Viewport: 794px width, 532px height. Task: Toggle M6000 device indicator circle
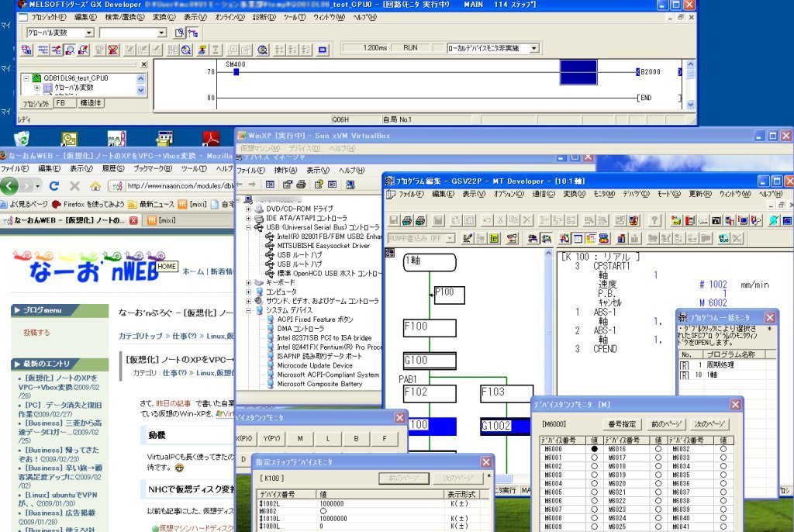594,449
